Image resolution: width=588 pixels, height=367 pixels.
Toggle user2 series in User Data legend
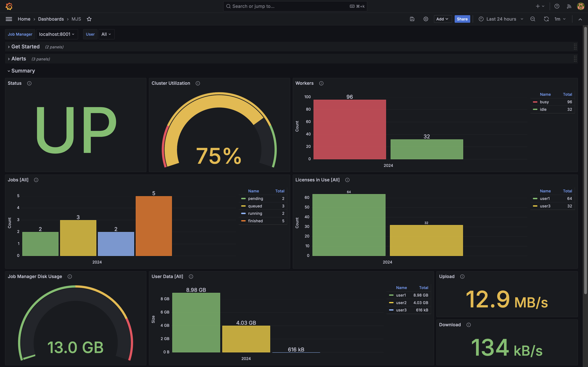click(401, 303)
